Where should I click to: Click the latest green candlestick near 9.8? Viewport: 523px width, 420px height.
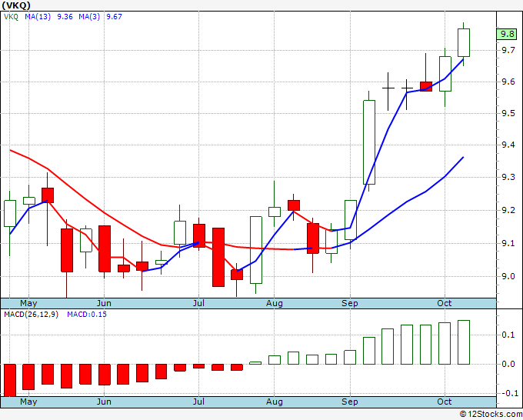click(464, 43)
